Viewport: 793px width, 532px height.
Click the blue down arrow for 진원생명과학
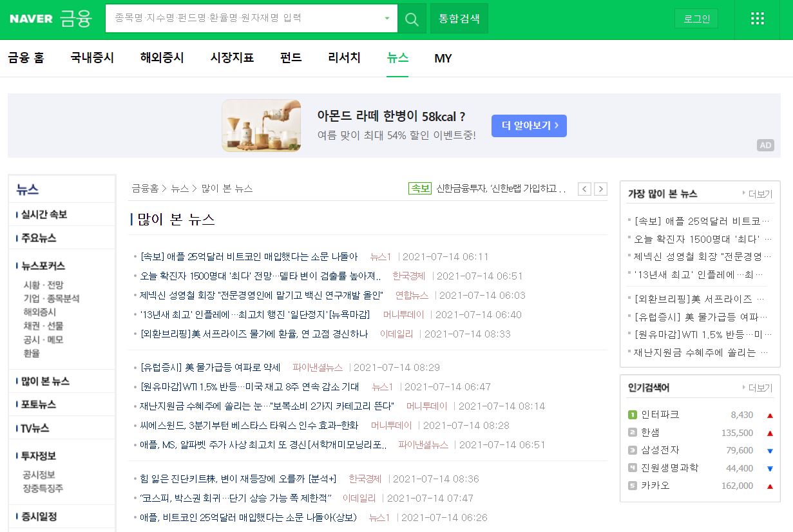point(770,468)
